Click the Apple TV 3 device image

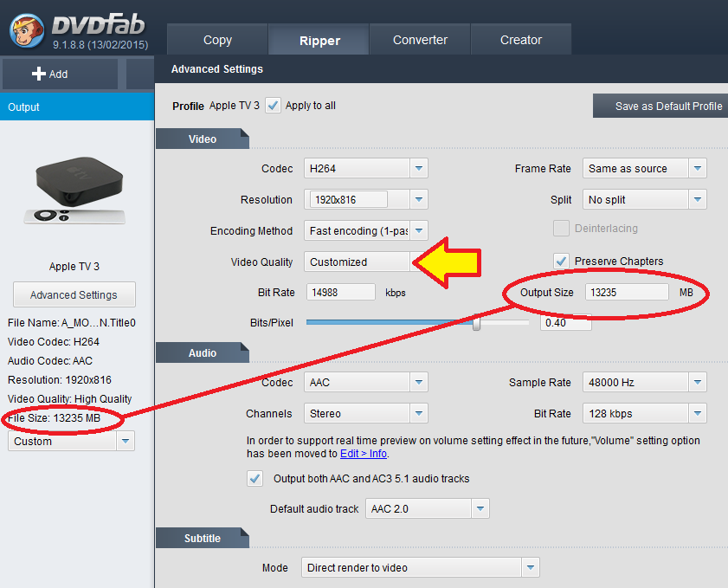(75, 191)
